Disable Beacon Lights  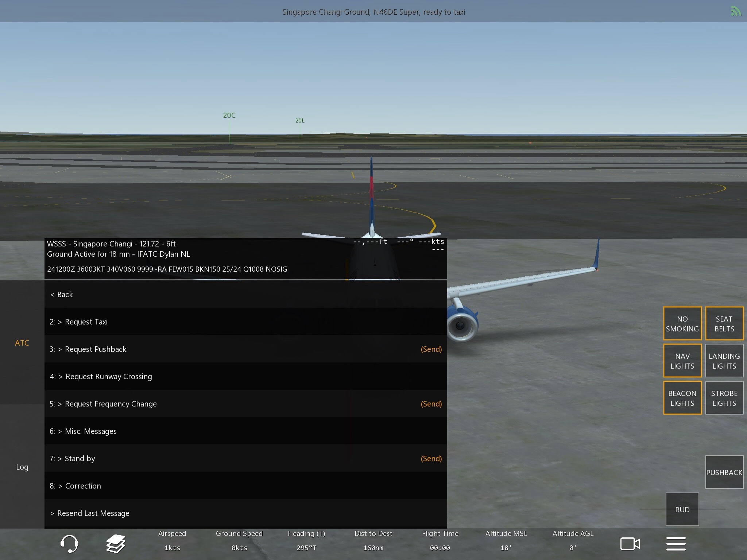point(682,398)
